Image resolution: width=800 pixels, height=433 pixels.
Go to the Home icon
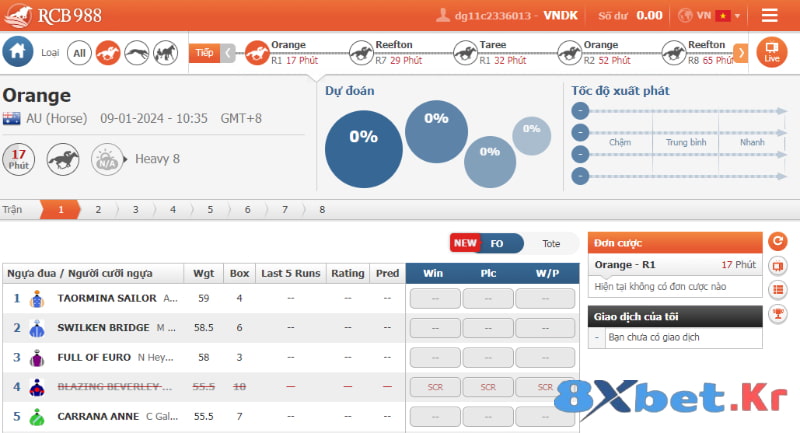pyautogui.click(x=17, y=52)
